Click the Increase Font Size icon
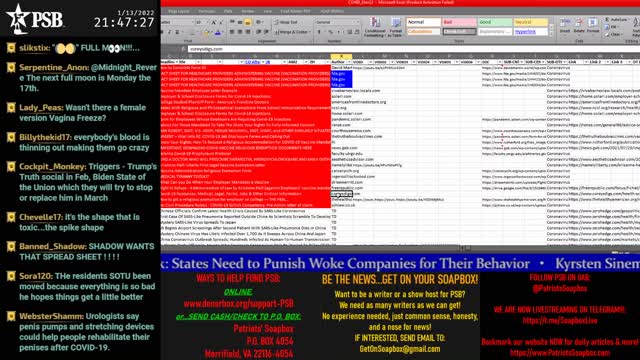 (x=213, y=22)
